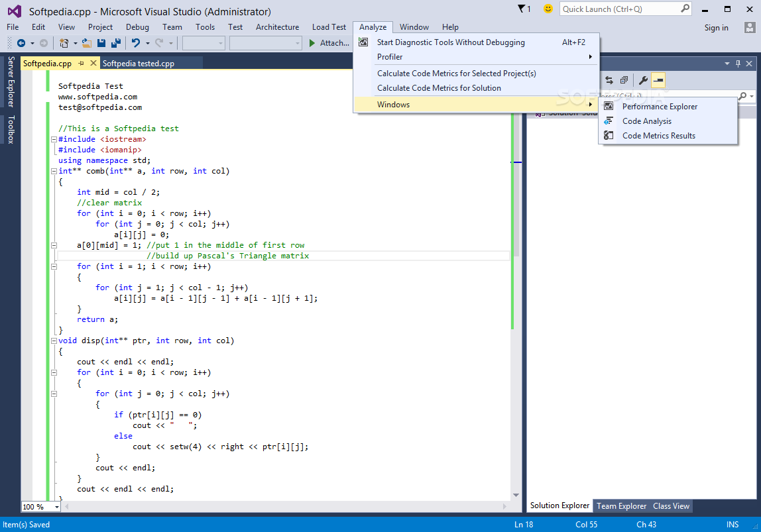Click the Redo toolbar icon
The height and width of the screenshot is (532, 761).
159,43
